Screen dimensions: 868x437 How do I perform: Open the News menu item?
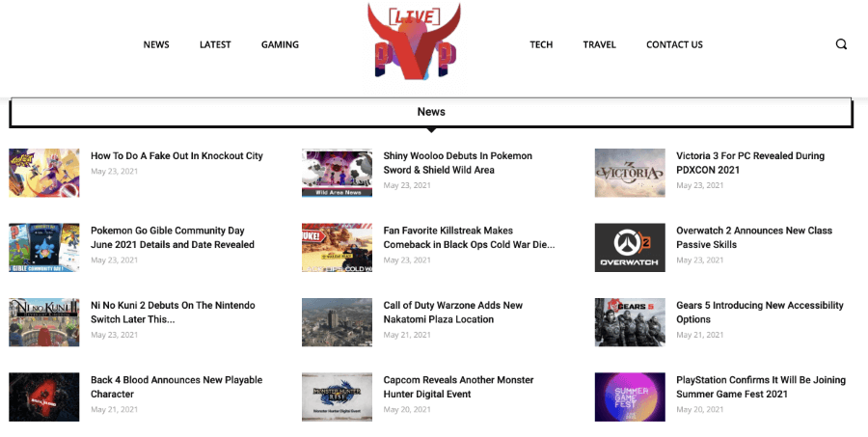tap(156, 44)
